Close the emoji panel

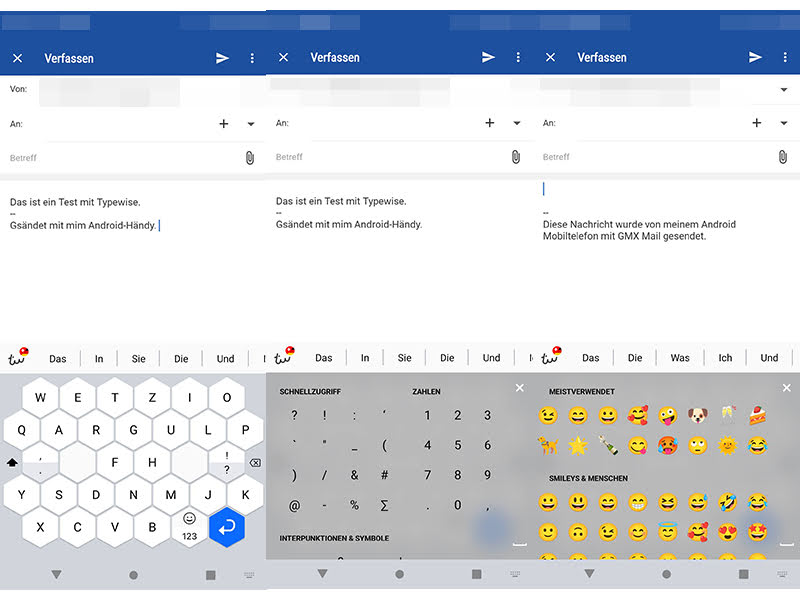[787, 388]
